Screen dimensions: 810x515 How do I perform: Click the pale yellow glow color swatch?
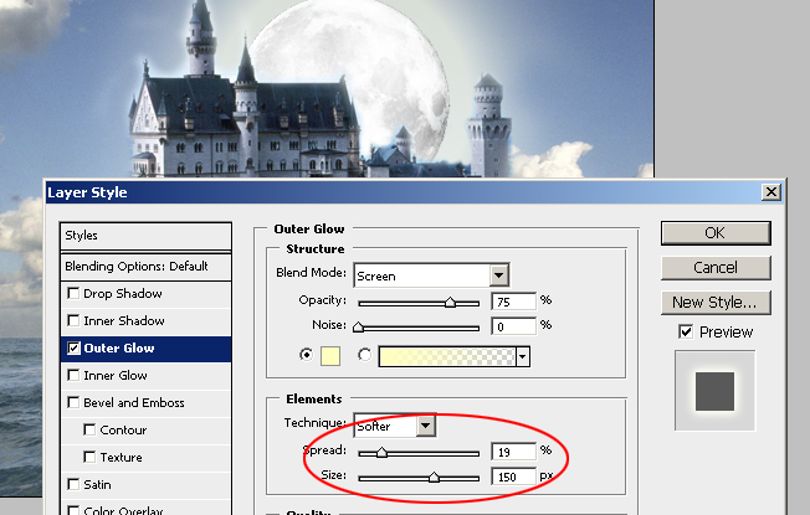click(x=331, y=356)
